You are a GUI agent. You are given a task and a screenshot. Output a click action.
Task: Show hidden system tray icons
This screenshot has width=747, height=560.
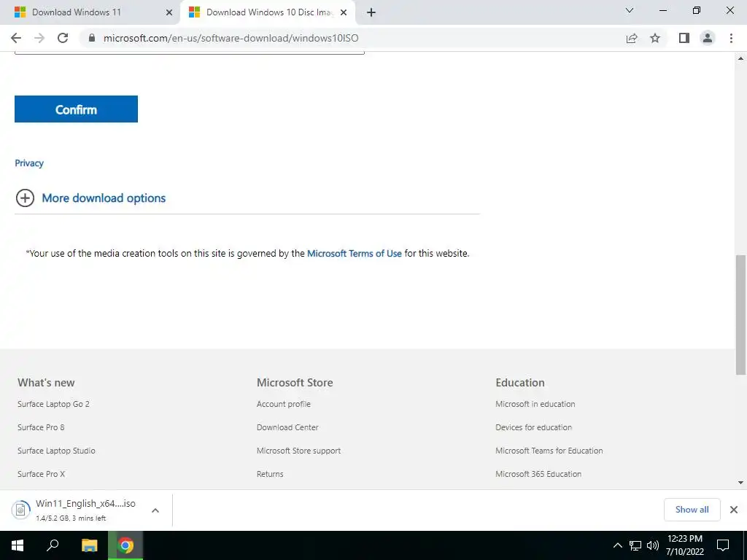tap(617, 545)
